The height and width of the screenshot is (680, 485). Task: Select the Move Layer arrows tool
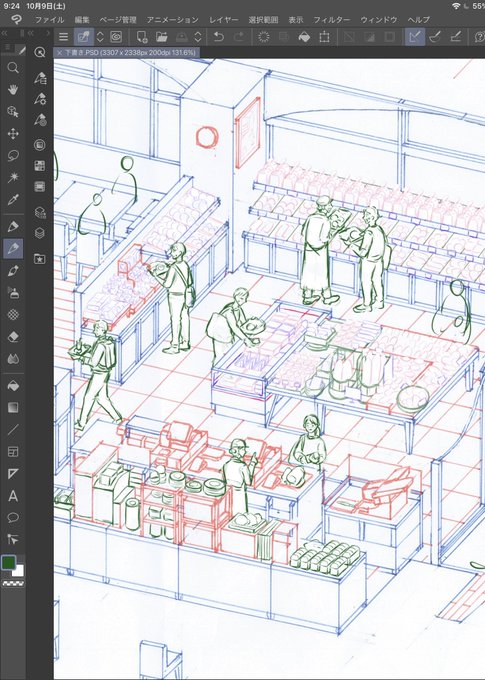(13, 134)
